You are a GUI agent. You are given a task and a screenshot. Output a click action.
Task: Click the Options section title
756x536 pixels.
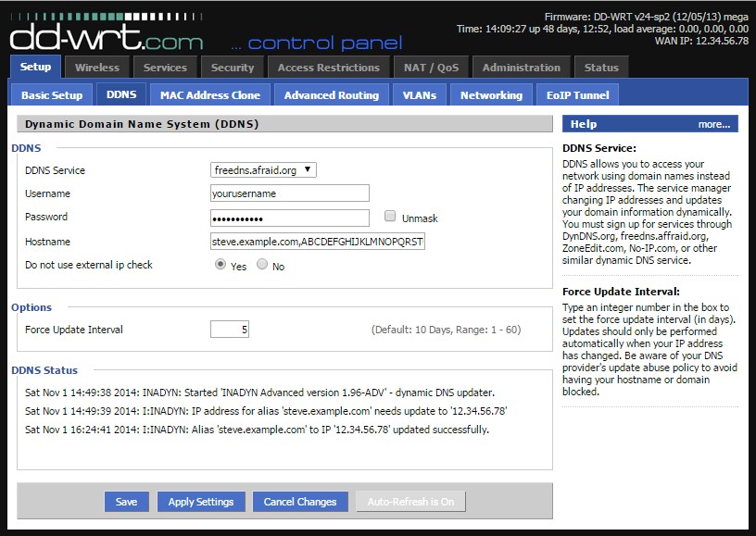31,307
